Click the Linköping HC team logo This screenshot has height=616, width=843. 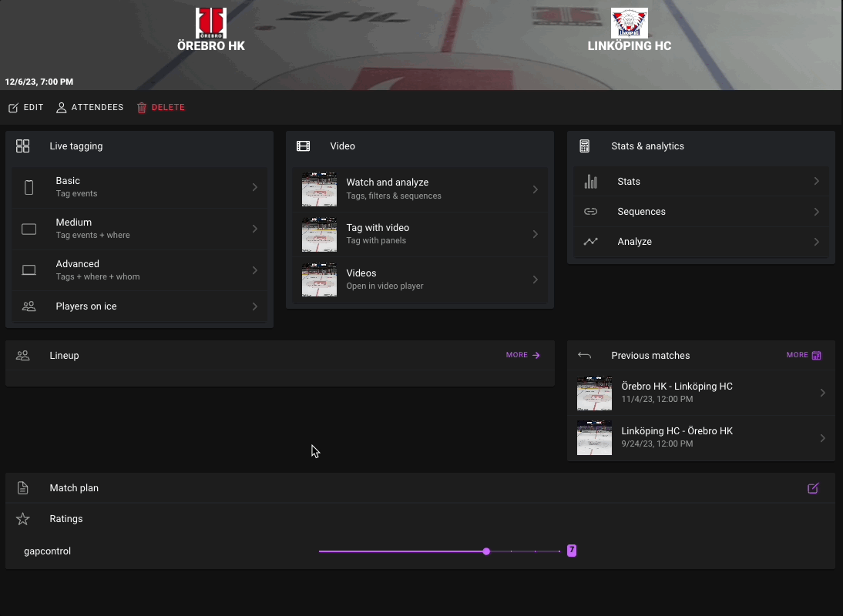(x=629, y=23)
